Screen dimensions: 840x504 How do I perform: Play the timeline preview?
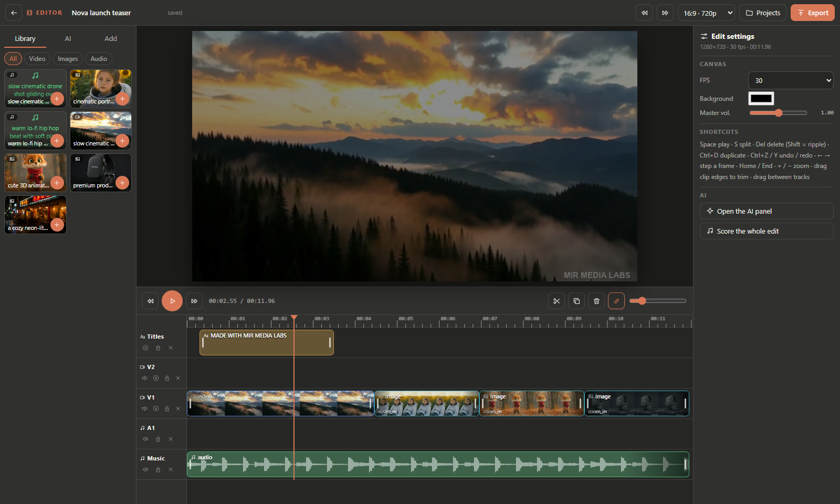pos(172,301)
